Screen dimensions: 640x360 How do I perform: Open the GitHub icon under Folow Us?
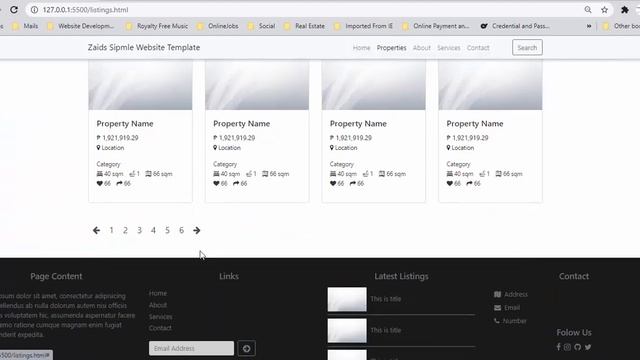[x=577, y=347]
